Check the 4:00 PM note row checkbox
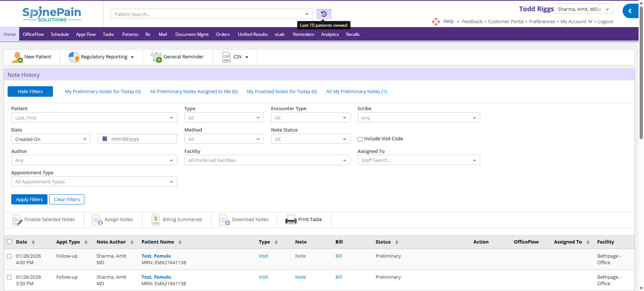The width and height of the screenshot is (644, 291). 9,256
